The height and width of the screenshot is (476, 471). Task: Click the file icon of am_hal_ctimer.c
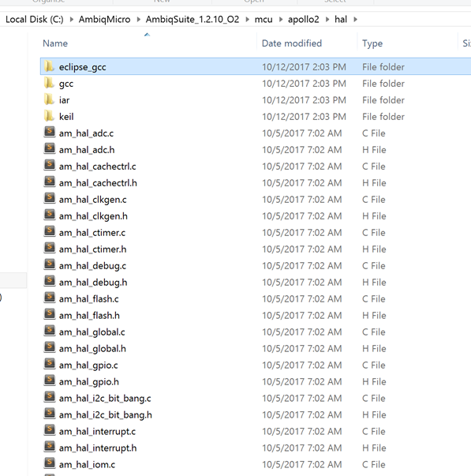tap(50, 231)
